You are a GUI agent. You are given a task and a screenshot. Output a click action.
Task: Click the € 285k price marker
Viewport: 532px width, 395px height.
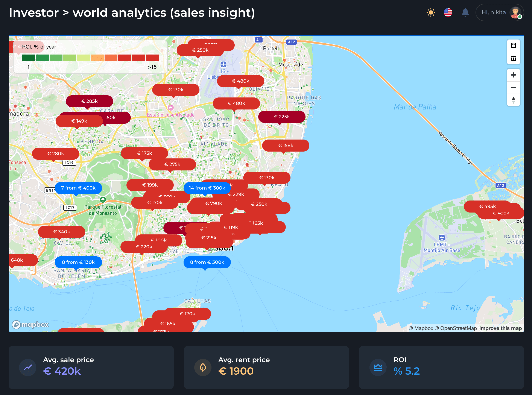(90, 101)
